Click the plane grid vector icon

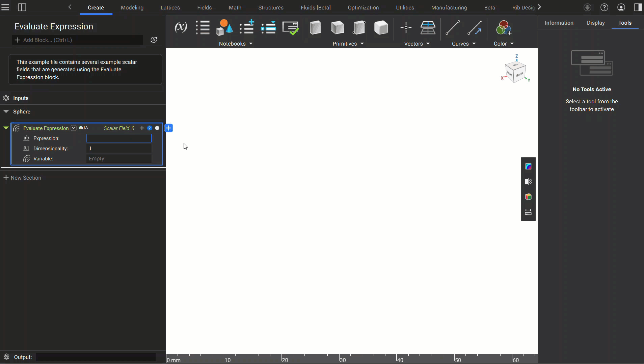point(428,27)
